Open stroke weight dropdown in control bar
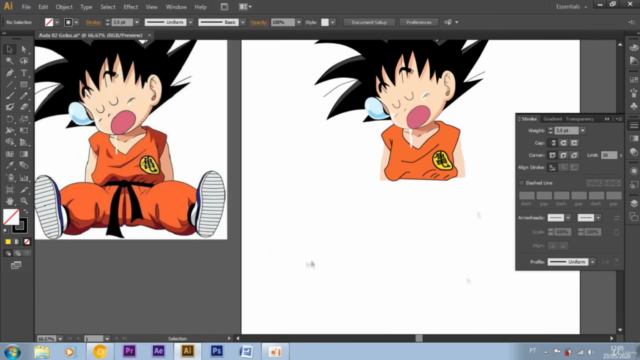The height and width of the screenshot is (360, 640). point(137,22)
